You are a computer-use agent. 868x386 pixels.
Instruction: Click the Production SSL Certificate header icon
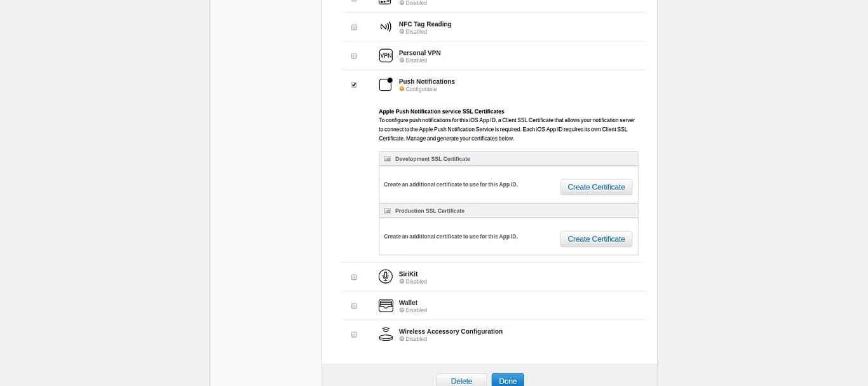tap(387, 210)
